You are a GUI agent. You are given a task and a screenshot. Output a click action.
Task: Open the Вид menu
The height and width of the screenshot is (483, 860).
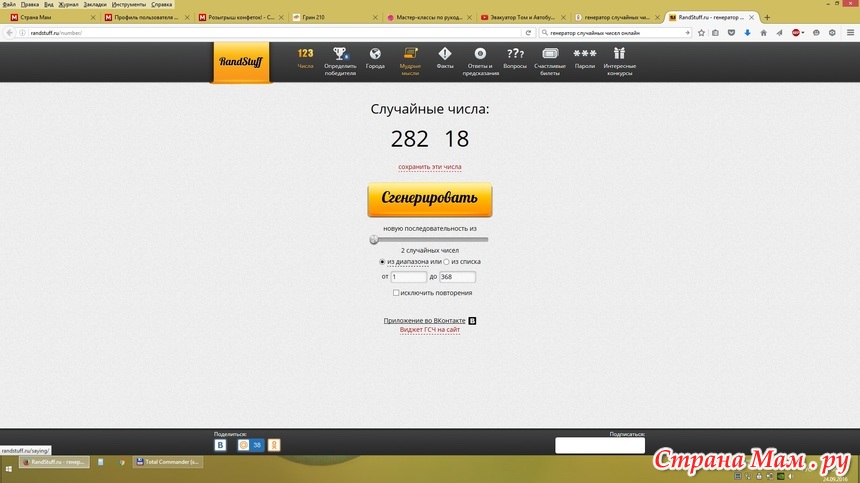tap(49, 4)
